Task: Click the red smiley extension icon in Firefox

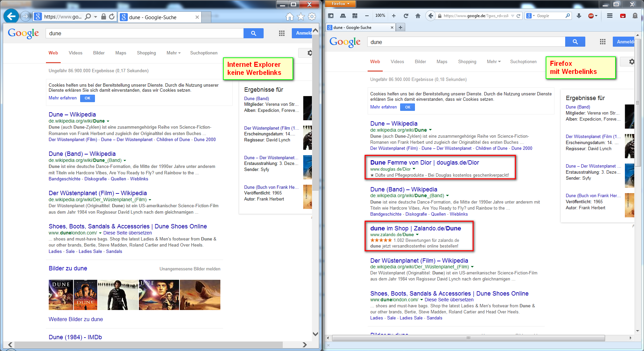Action: pyautogui.click(x=623, y=16)
